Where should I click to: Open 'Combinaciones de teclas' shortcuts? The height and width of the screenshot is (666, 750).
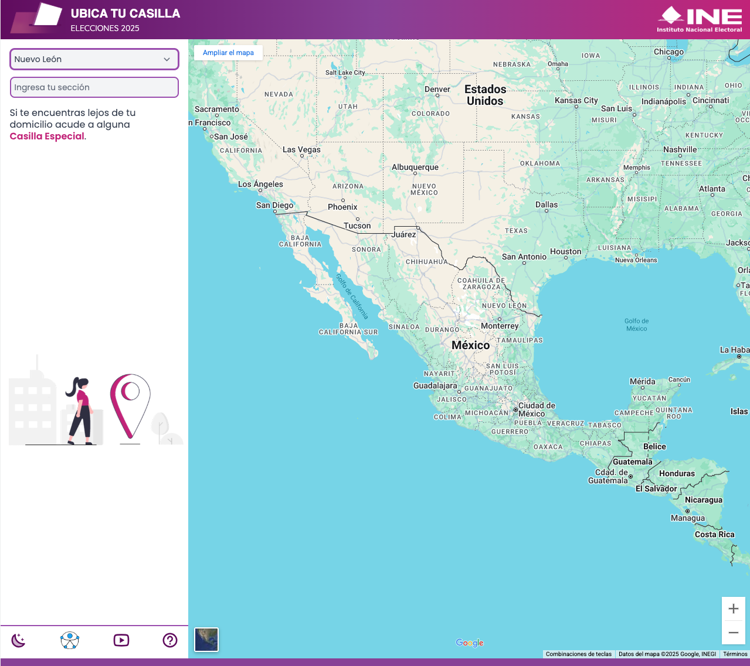pyautogui.click(x=578, y=654)
